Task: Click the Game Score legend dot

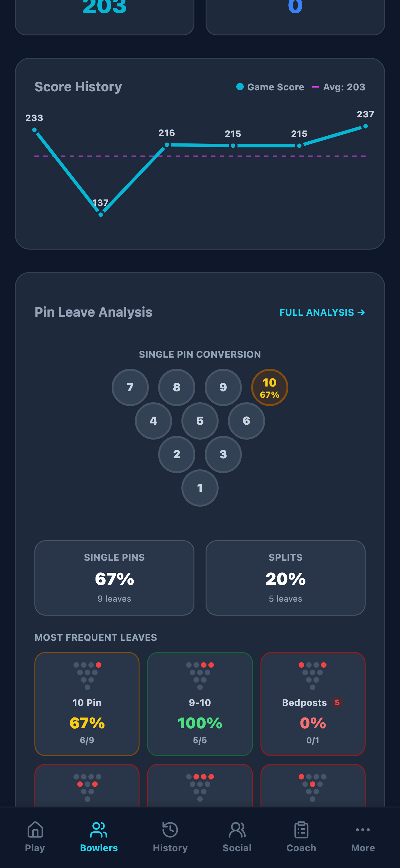Action: [x=240, y=87]
